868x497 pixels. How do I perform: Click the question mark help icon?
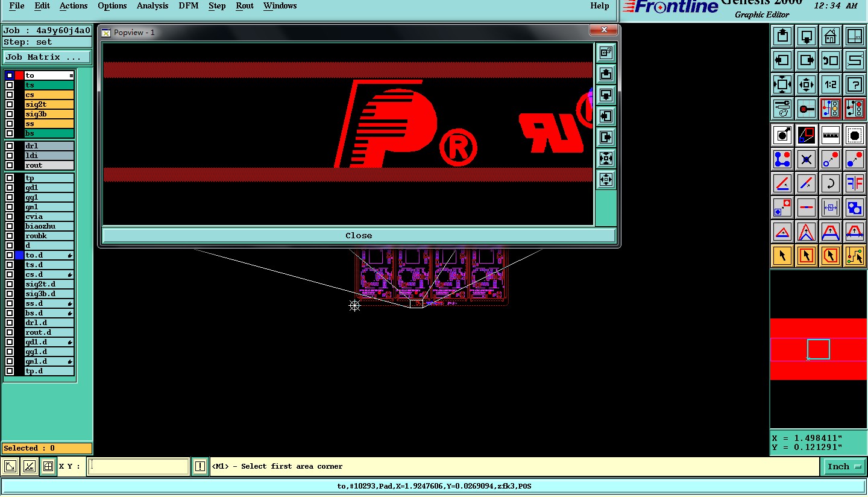(855, 84)
